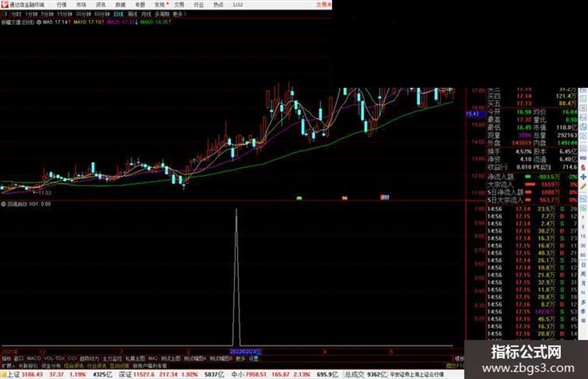This screenshot has height=379, width=588.
Task: Select the 主力监控 indicator tab
Action: [112, 358]
